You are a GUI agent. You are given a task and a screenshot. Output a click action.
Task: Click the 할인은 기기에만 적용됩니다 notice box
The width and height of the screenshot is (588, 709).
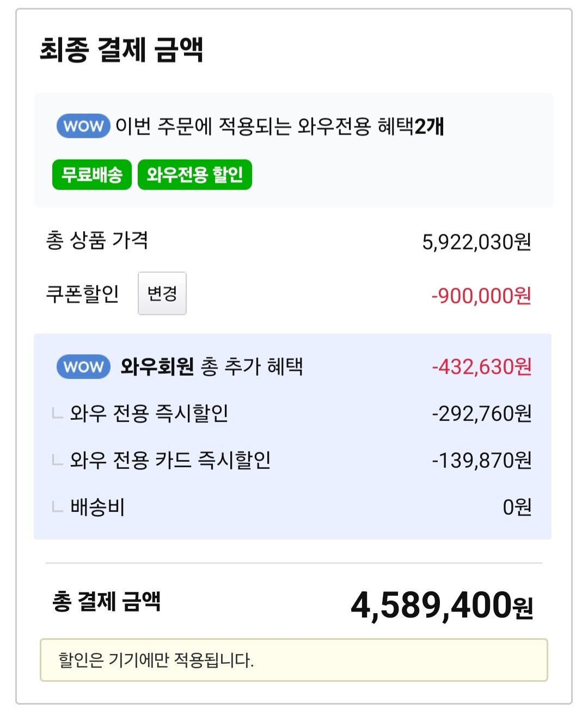pos(293,660)
